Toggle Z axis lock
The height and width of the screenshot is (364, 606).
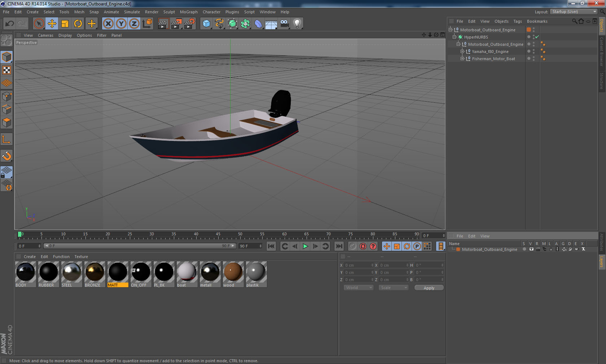pos(134,24)
